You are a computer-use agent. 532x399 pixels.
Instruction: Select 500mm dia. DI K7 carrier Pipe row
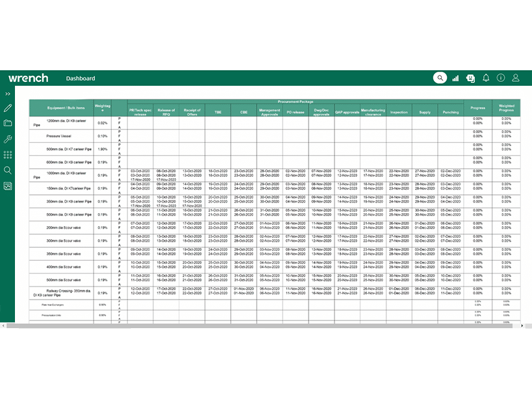pyautogui.click(x=275, y=149)
